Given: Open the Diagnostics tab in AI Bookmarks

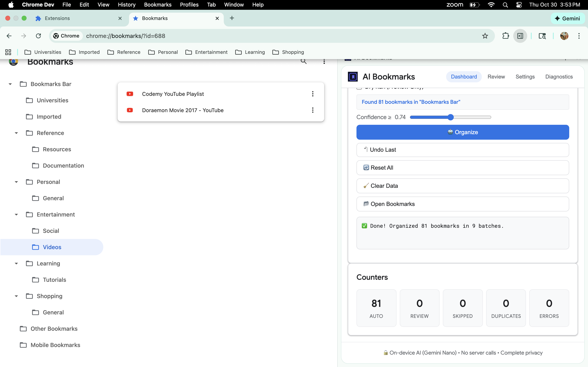Looking at the screenshot, I should (x=559, y=77).
